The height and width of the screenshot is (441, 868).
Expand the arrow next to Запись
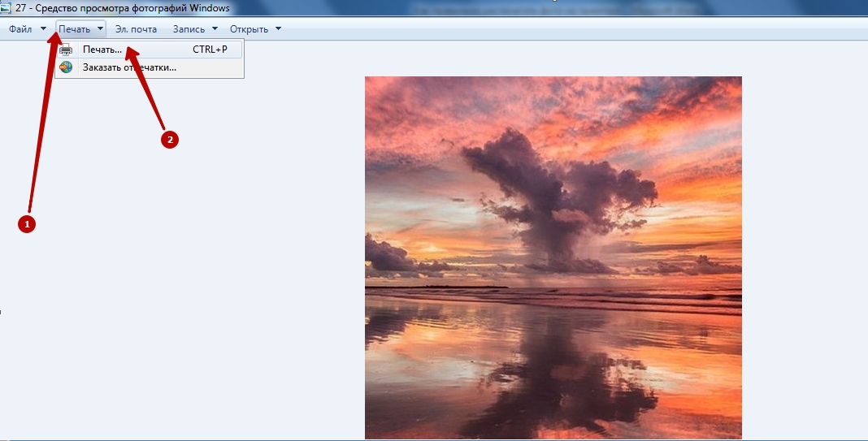(x=215, y=29)
